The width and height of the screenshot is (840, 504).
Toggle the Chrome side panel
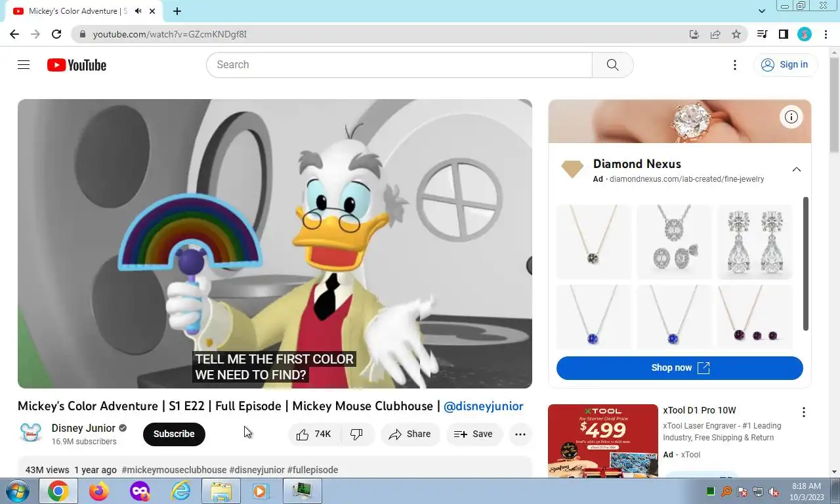point(783,34)
